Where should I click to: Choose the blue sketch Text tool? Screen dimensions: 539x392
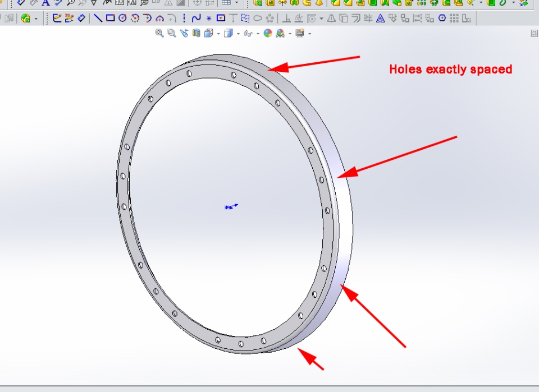[380, 18]
